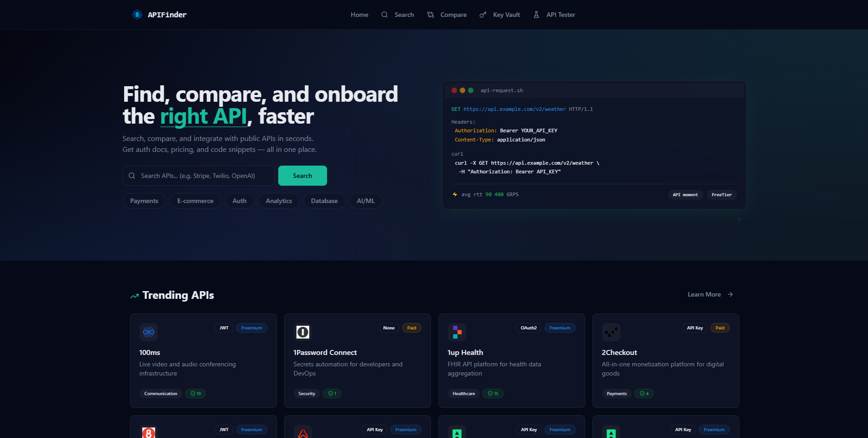Focus the Search APIs input field
The width and height of the screenshot is (868, 438).
tap(198, 176)
